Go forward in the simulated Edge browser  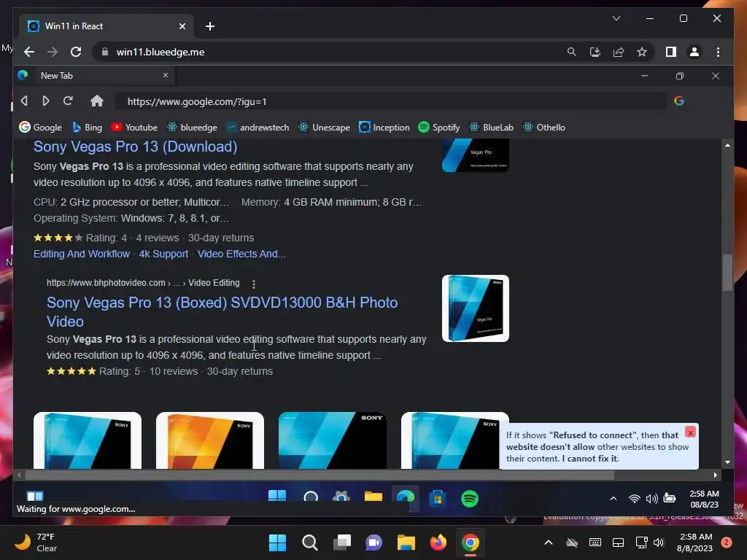click(x=46, y=101)
